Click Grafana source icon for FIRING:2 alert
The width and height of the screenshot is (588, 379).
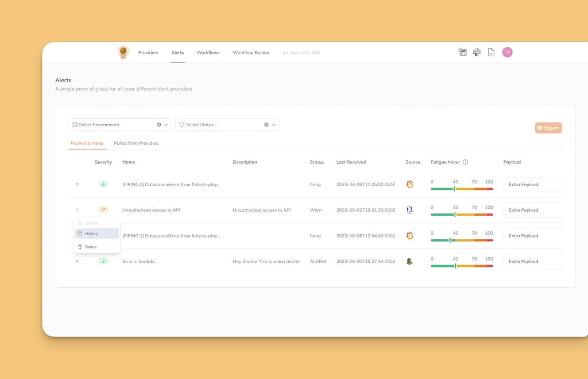(x=409, y=184)
